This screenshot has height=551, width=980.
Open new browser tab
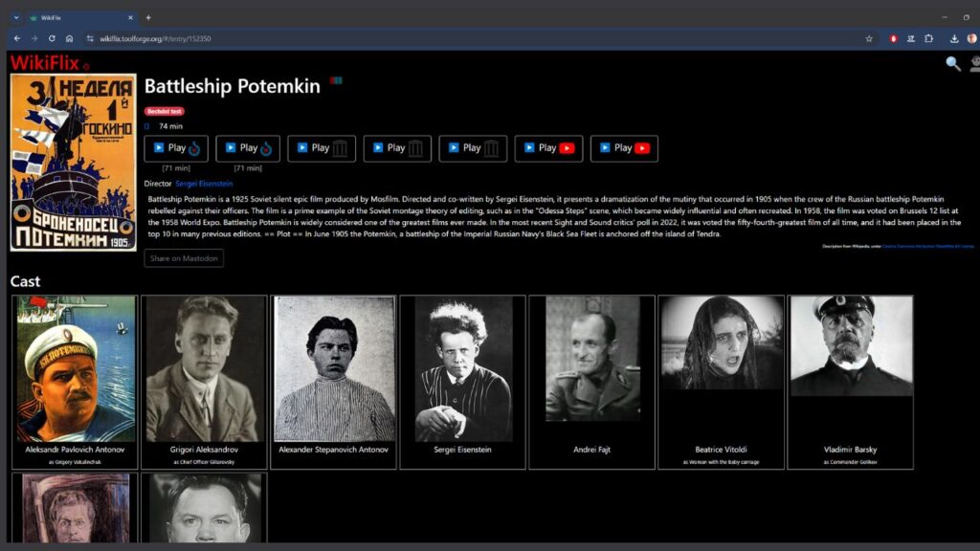148,17
